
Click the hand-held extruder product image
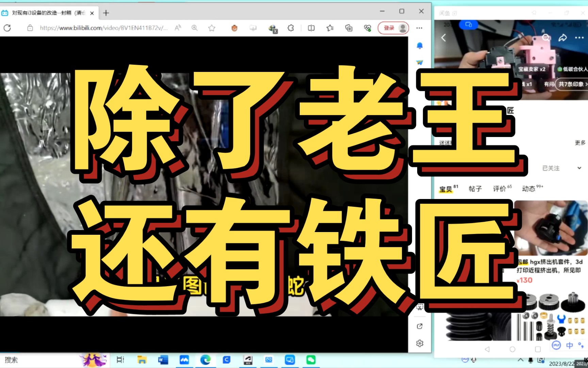point(551,228)
